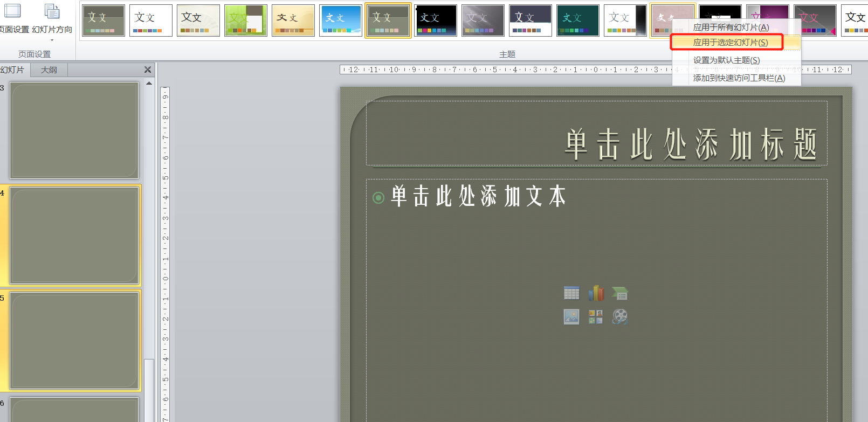
Task: Choose the black theme with colorful stripes
Action: pyautogui.click(x=435, y=20)
